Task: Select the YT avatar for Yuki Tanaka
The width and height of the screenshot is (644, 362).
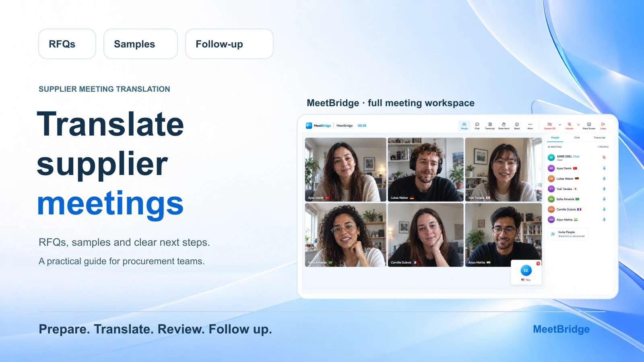Action: pos(551,189)
